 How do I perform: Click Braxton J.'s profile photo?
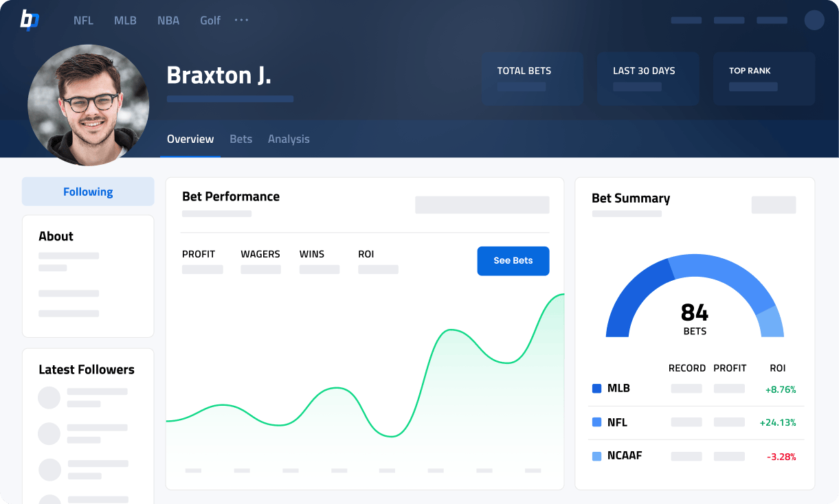tap(88, 105)
